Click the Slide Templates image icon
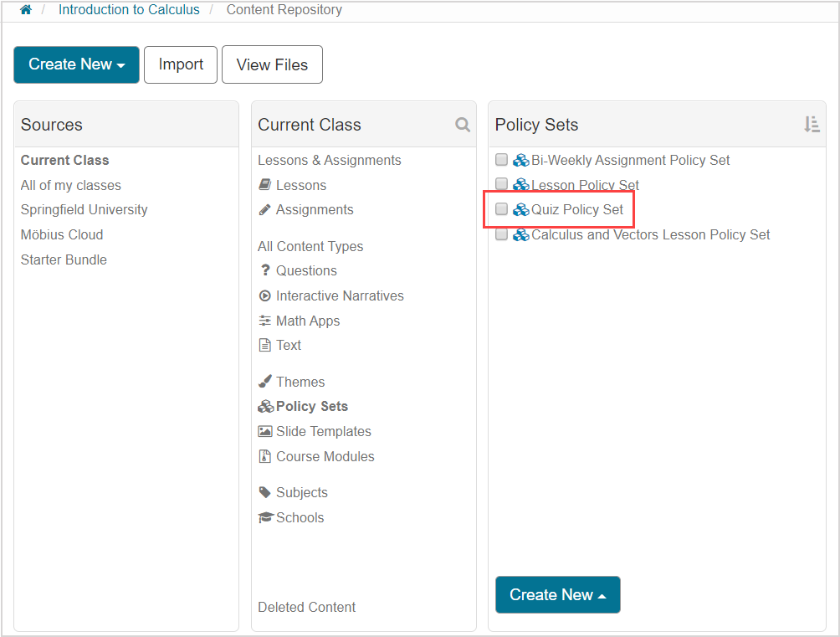The image size is (840, 637). (x=264, y=431)
